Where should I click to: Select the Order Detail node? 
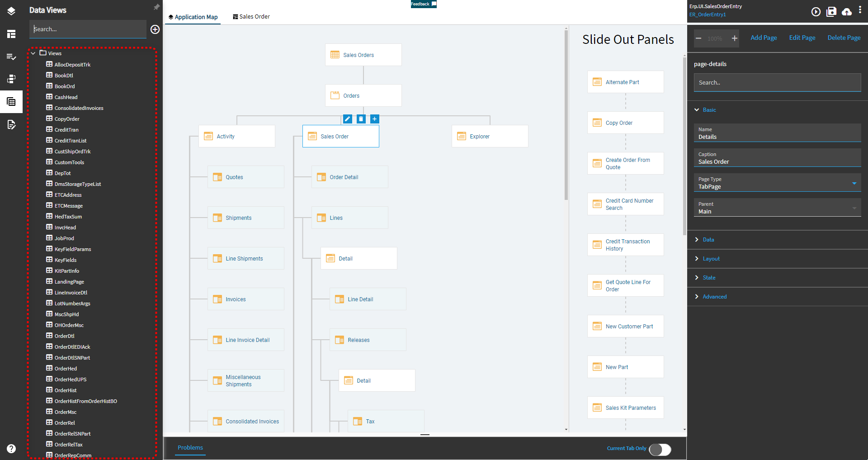click(x=350, y=177)
